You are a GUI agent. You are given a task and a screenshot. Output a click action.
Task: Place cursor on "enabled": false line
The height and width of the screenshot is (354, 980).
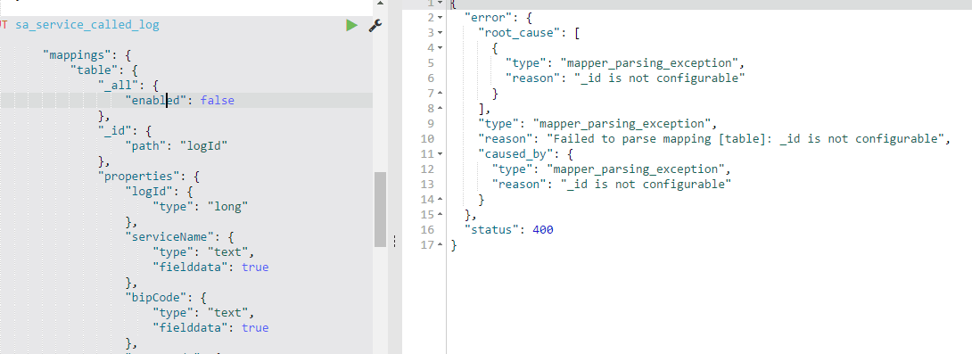click(x=186, y=100)
